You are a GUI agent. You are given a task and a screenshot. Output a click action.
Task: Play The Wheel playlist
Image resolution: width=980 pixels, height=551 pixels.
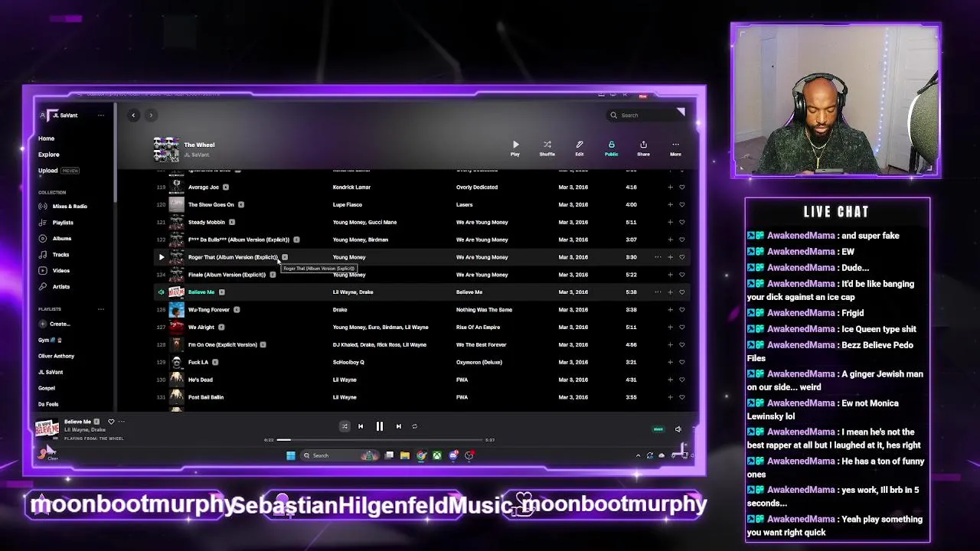point(515,148)
